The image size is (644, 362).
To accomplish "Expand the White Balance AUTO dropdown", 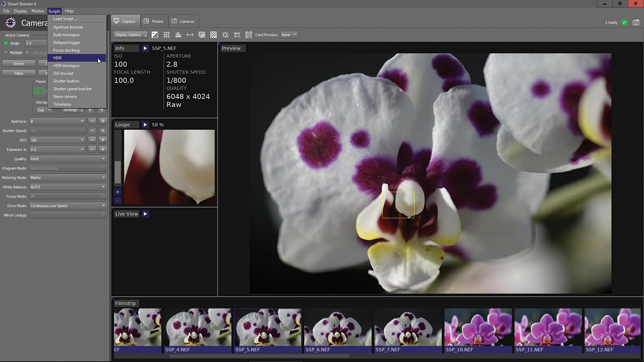I will (x=68, y=187).
